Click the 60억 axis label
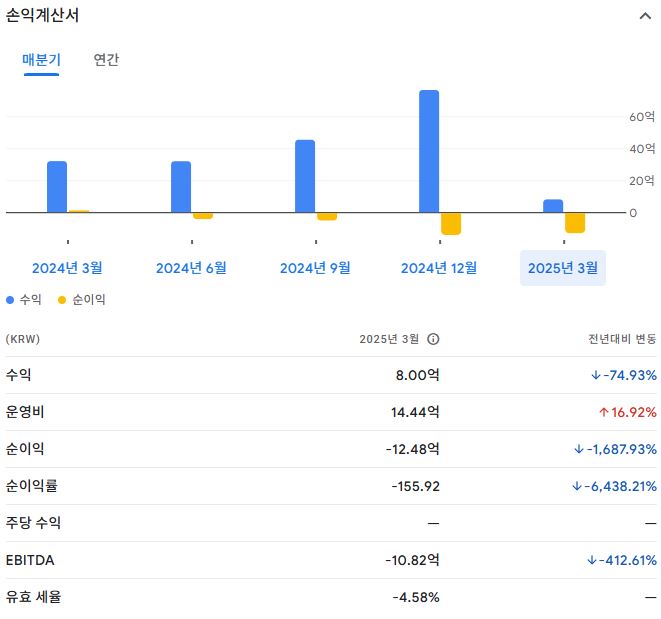This screenshot has height=619, width=661. [x=642, y=117]
